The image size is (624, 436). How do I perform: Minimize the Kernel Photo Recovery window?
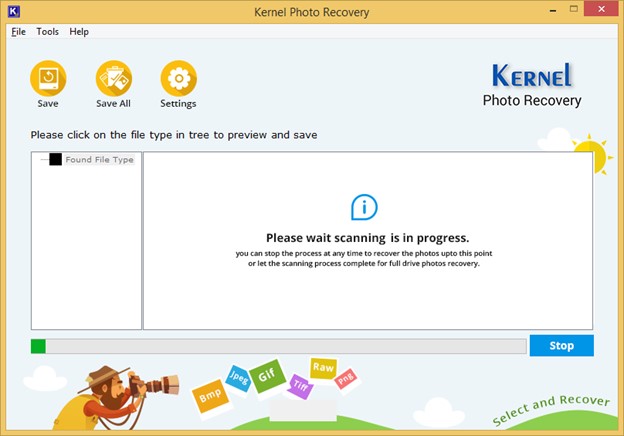(x=553, y=10)
